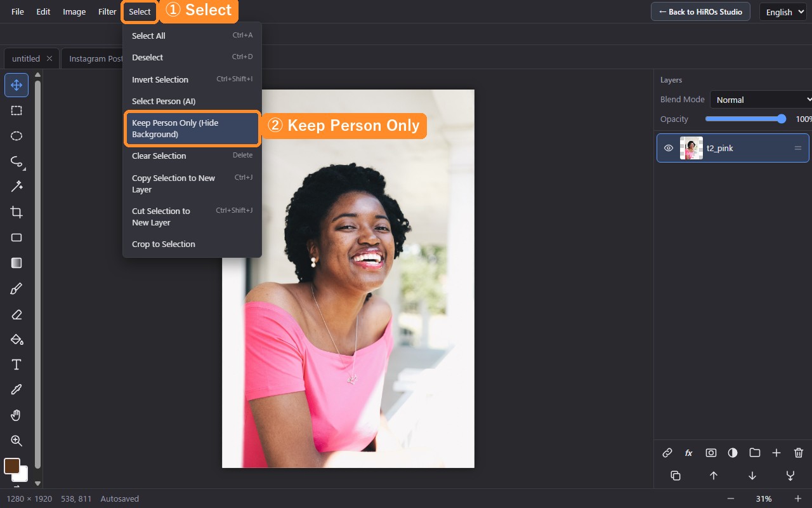Open layer effects (fx)
This screenshot has width=812, height=508.
coord(689,453)
